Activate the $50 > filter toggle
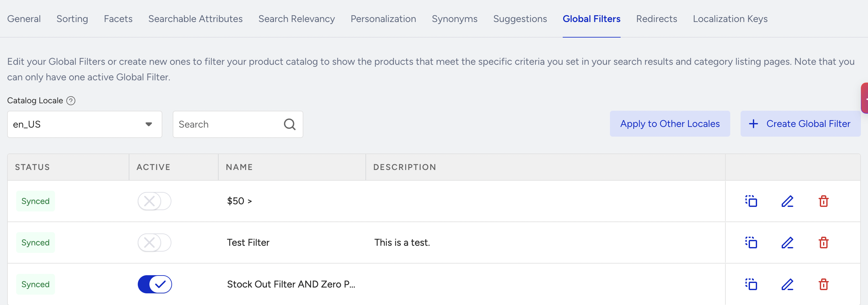Viewport: 868px width, 305px height. click(x=154, y=201)
